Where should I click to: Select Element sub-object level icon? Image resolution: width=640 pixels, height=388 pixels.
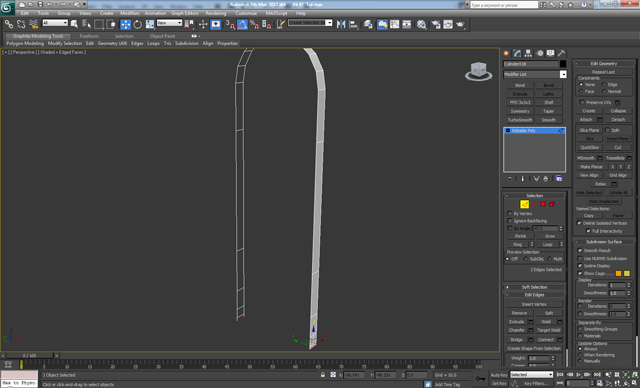tap(552, 204)
